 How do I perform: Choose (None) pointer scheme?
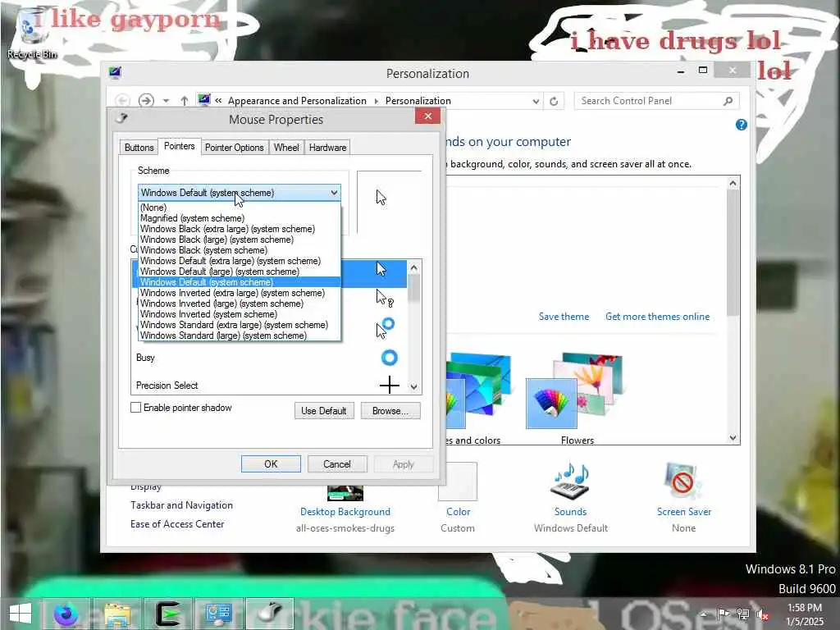[x=240, y=208]
